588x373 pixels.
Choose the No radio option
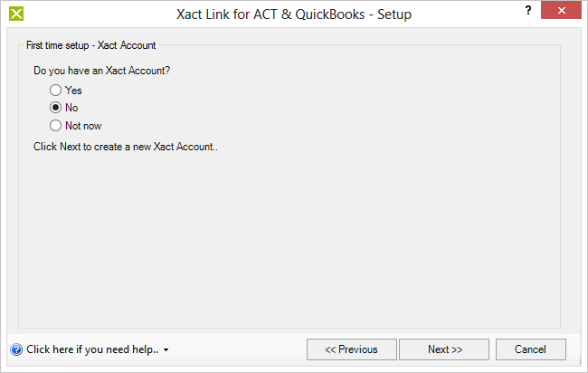point(55,108)
